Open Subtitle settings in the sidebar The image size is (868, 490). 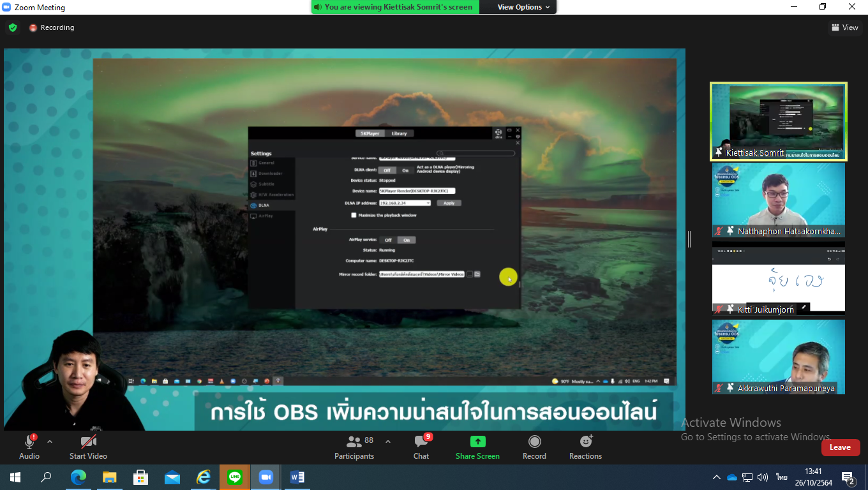[272, 184]
